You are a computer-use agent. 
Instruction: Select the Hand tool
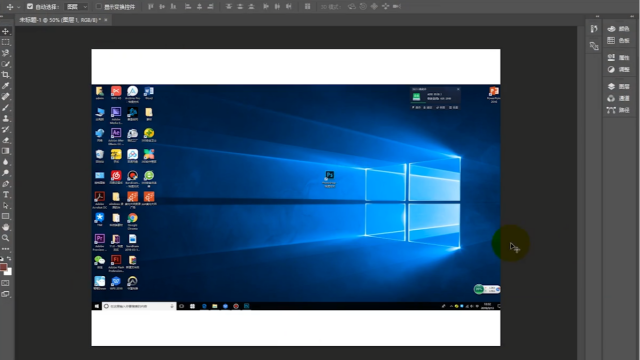(x=6, y=227)
